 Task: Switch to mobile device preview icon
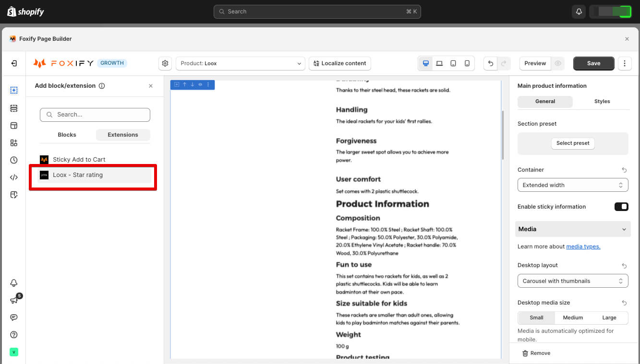[467, 63]
